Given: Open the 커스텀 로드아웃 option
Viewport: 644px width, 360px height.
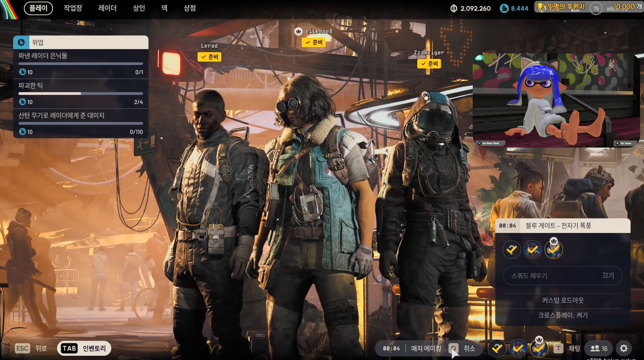Looking at the screenshot, I should [563, 300].
